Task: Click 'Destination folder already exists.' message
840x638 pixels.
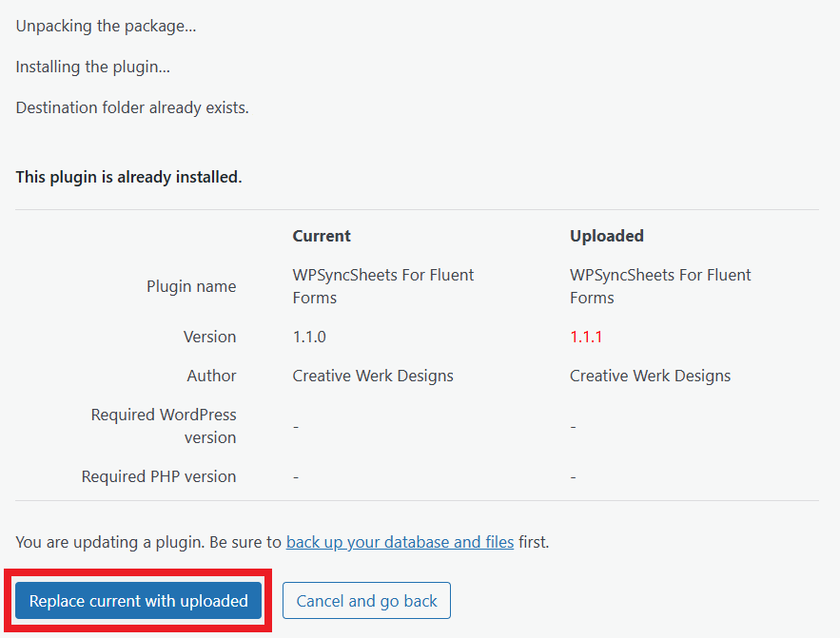Action: pos(132,107)
